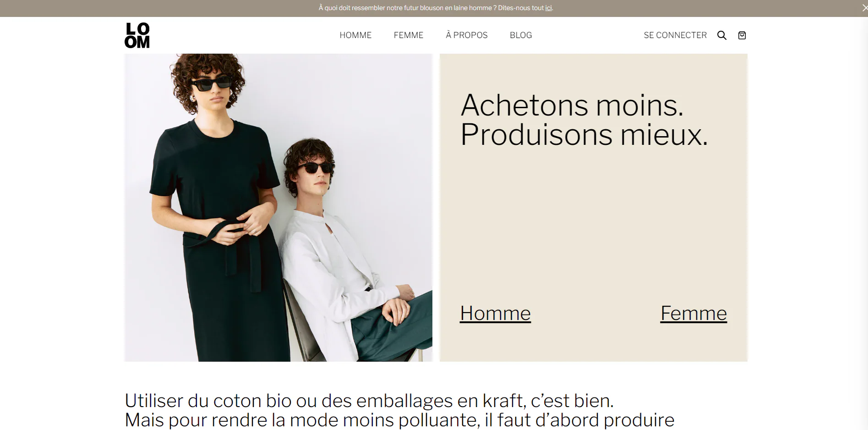Open the shopping bag cart icon
The image size is (868, 430).
(742, 35)
